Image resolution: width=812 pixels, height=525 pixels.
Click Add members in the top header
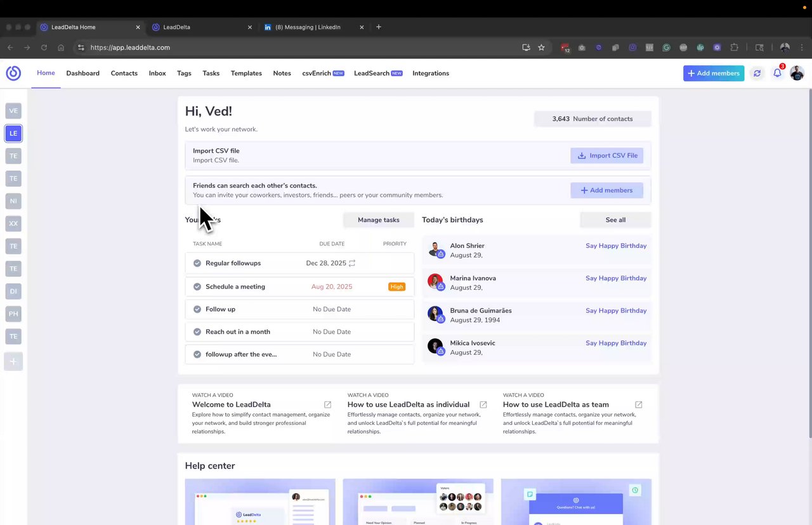[x=714, y=74]
